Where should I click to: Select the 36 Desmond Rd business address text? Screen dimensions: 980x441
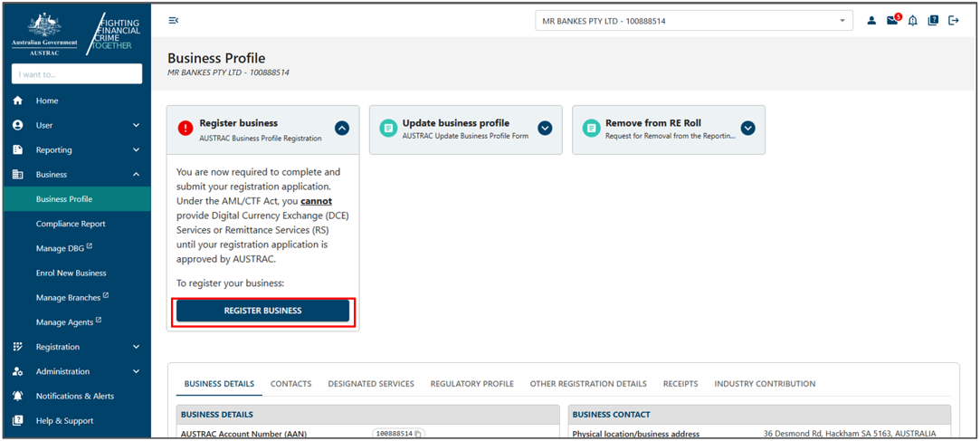click(850, 434)
